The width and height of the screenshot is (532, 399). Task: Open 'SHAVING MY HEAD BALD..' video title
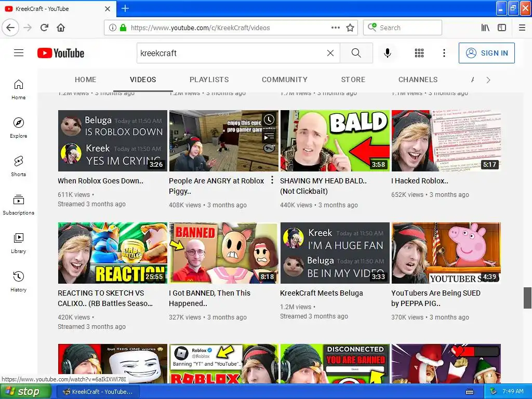(x=323, y=186)
